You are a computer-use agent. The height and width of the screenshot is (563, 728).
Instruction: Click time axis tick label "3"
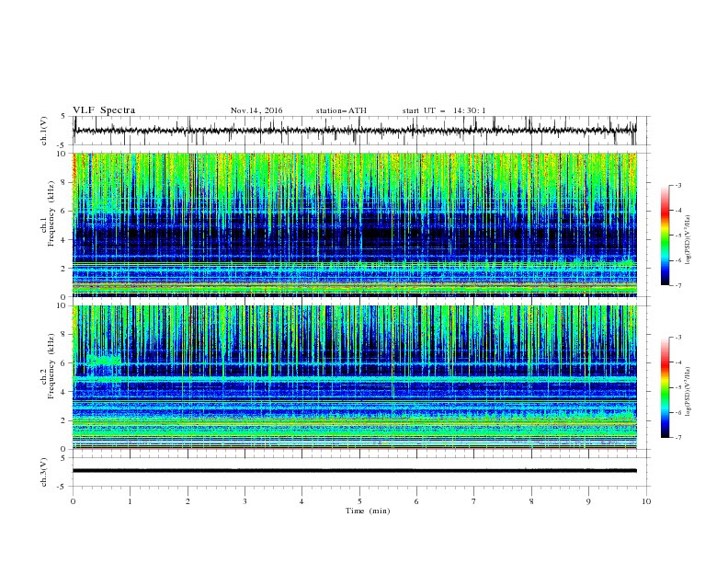click(x=245, y=501)
